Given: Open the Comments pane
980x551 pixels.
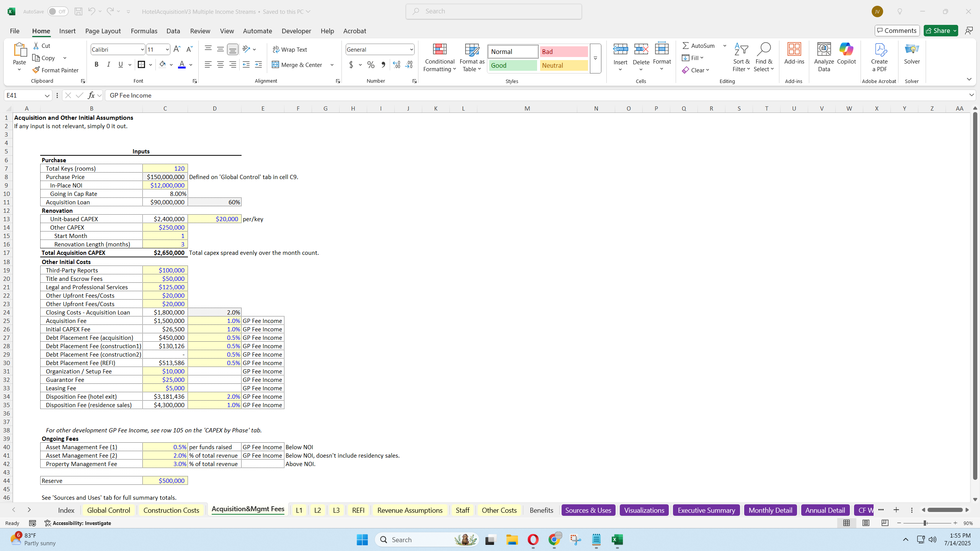Looking at the screenshot, I should coord(897,30).
